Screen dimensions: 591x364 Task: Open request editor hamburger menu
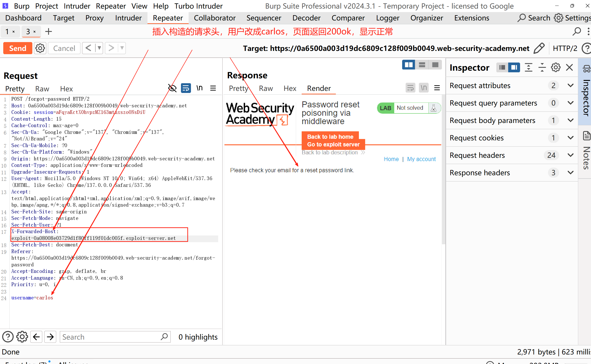click(x=213, y=88)
